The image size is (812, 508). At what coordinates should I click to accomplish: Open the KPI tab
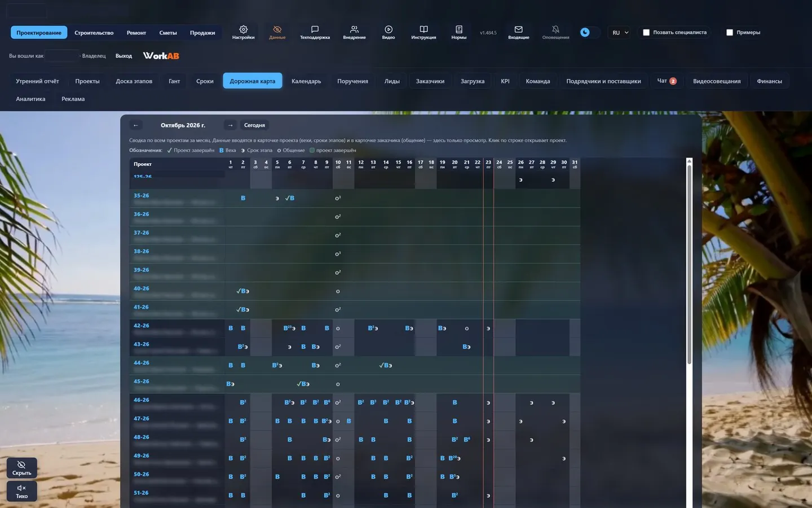505,81
